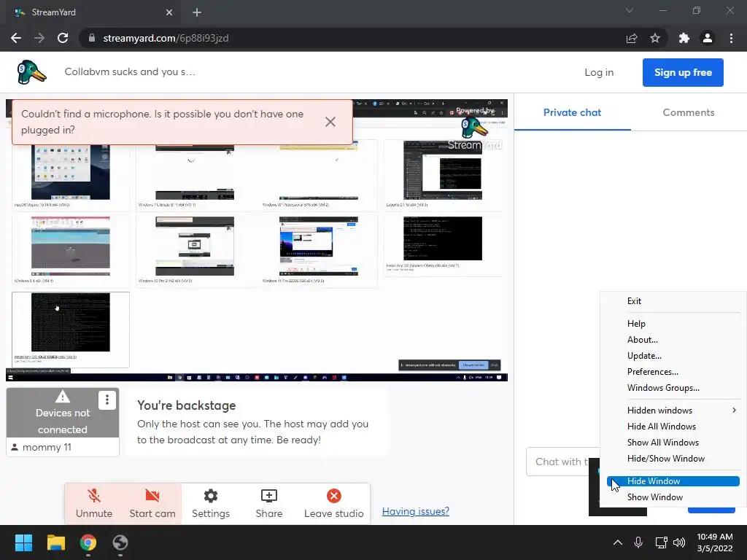Open the Windows Start button
The height and width of the screenshot is (560, 747).
coord(23,542)
